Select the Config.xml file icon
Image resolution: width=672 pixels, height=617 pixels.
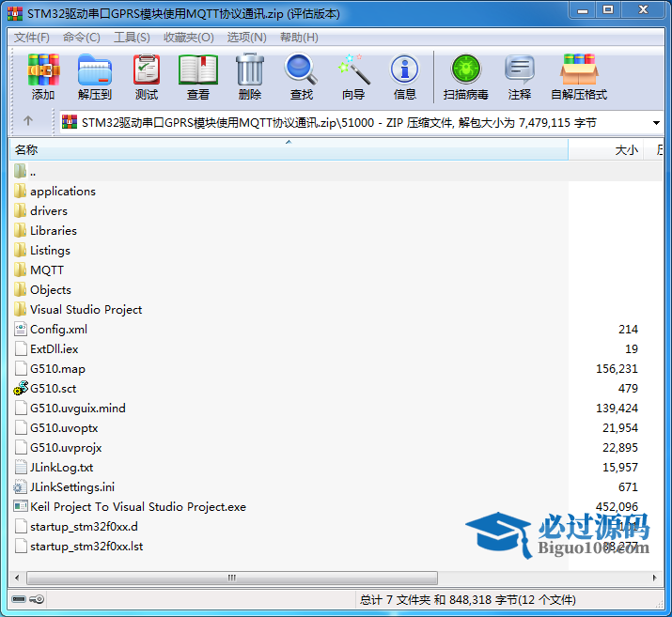coord(21,329)
